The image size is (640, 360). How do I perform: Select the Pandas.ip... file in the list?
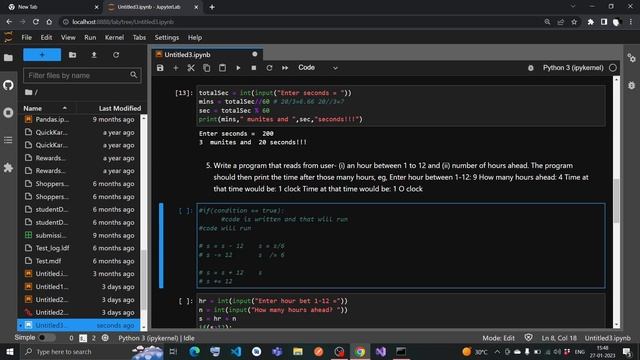click(x=80, y=120)
